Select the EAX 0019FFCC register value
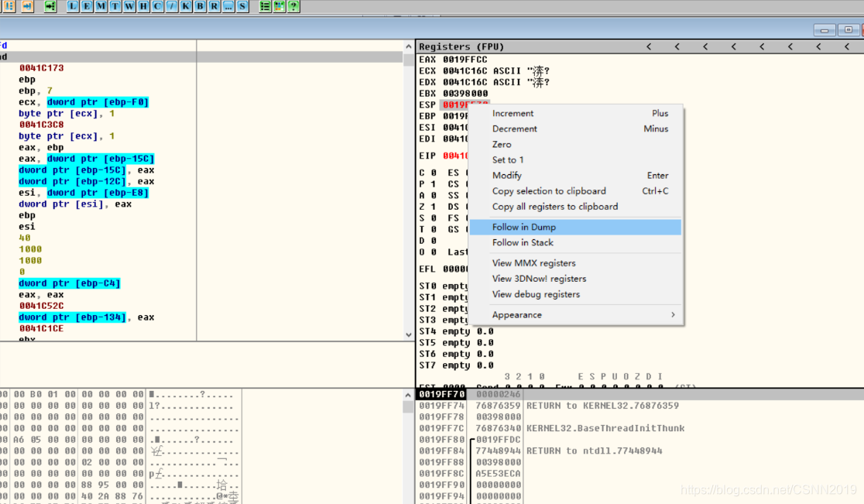This screenshot has width=864, height=504. pyautogui.click(x=465, y=60)
